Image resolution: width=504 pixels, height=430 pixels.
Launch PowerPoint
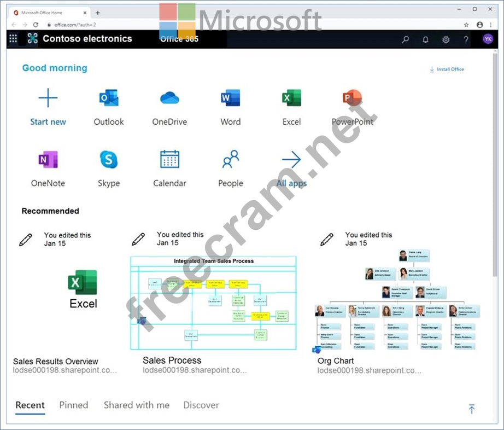[x=352, y=97]
